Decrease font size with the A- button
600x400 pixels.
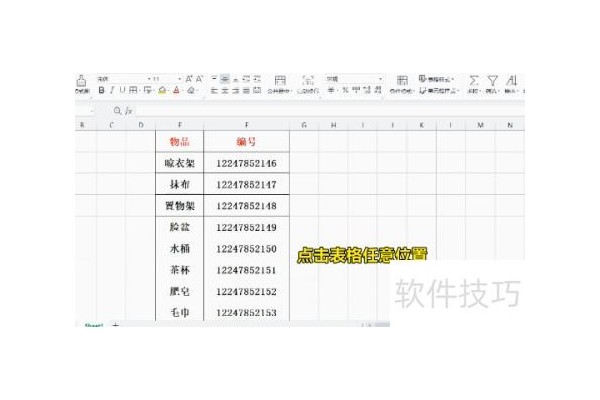click(x=199, y=79)
